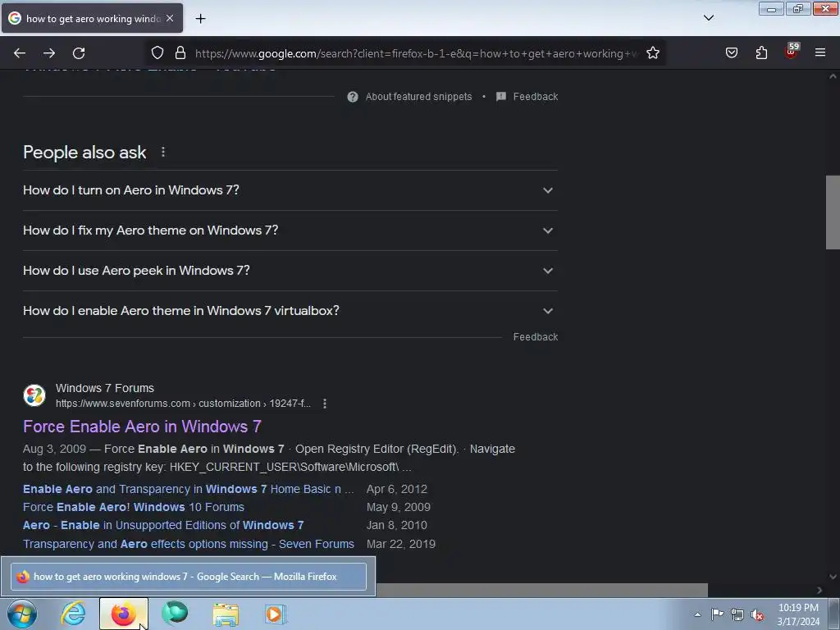The image size is (840, 630).
Task: Click the Windows 7 Forums site name
Action: 105,388
